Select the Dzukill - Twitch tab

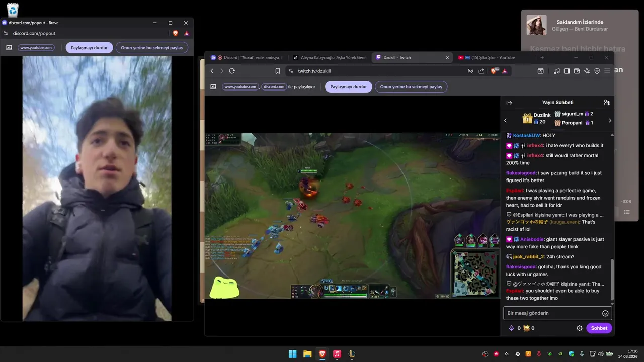pos(413,57)
